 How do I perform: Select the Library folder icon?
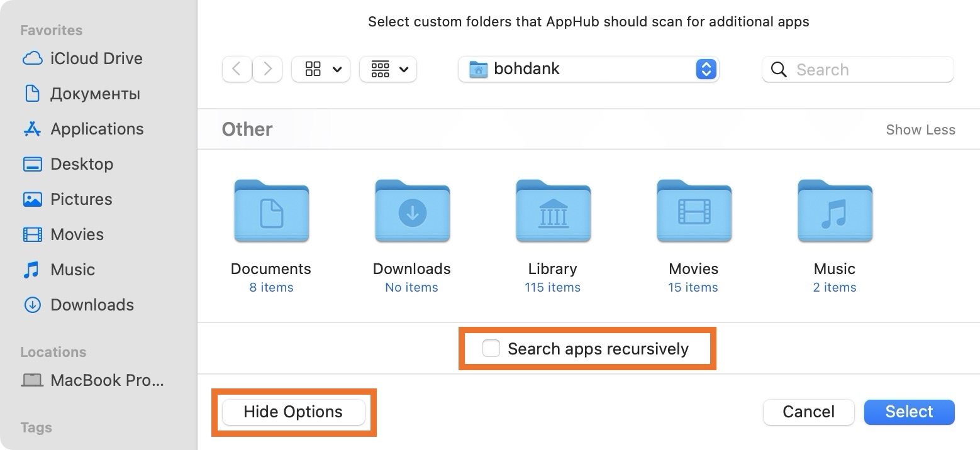tap(553, 212)
